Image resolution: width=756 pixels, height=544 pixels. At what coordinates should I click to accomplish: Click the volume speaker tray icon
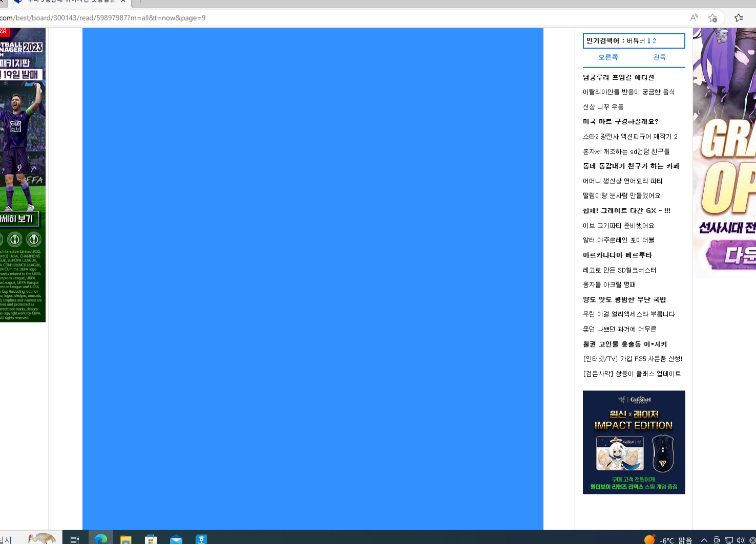[740, 540]
